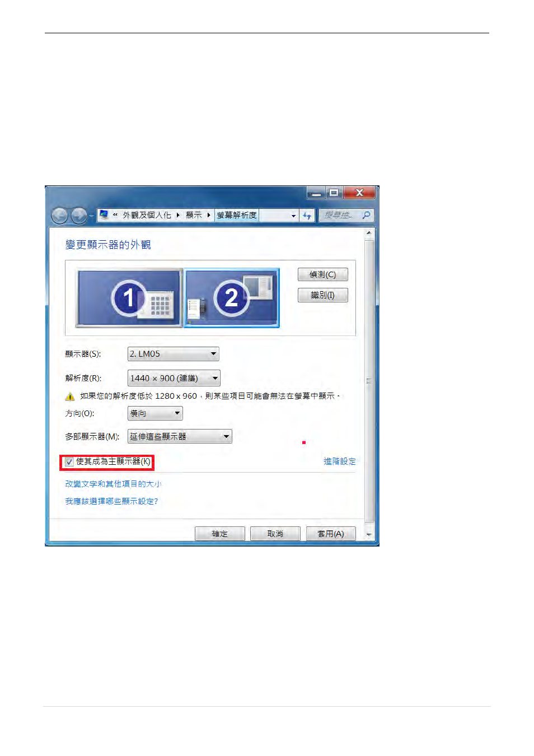Open 改變文字和其他項目的大小 link
The width and height of the screenshot is (534, 756).
coord(113,484)
